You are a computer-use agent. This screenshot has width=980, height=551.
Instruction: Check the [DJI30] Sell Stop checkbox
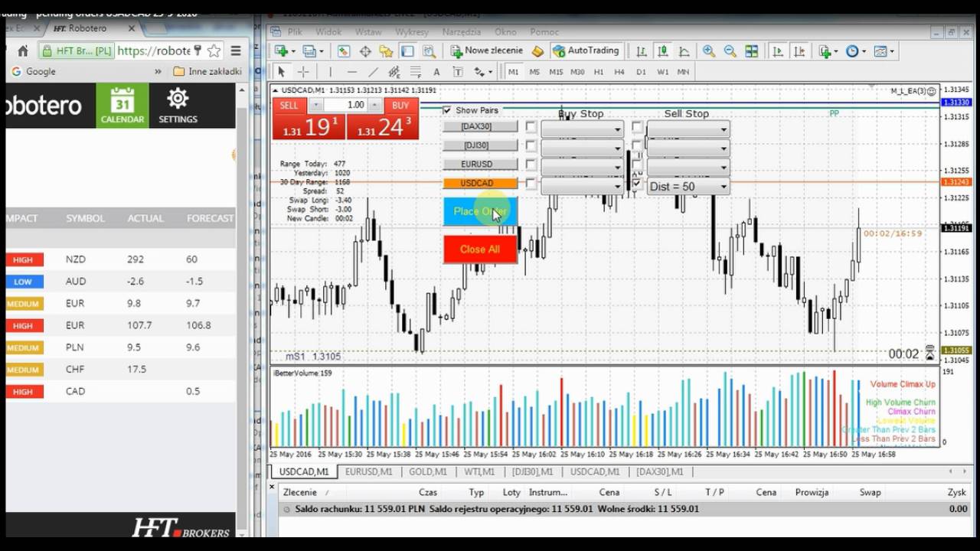click(636, 145)
